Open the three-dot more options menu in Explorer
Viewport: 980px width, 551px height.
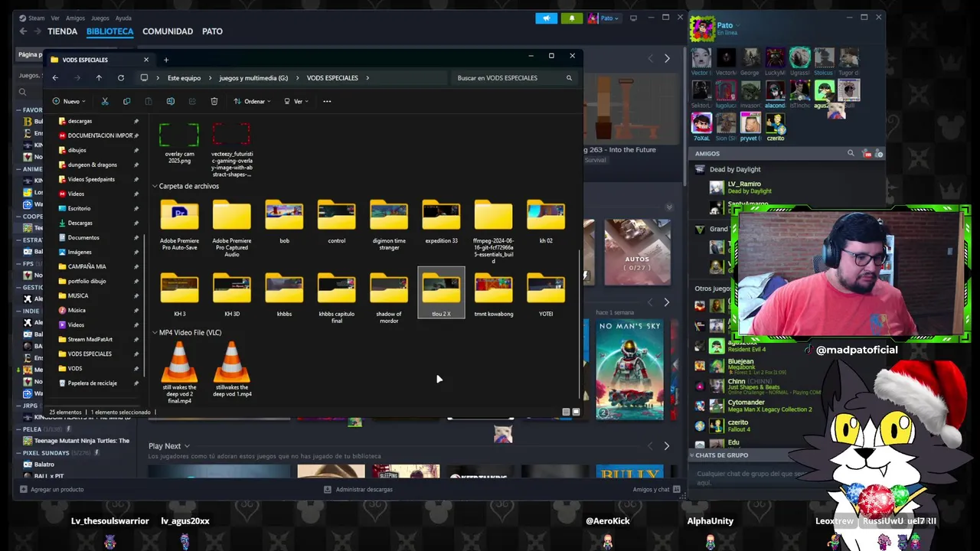(x=327, y=101)
